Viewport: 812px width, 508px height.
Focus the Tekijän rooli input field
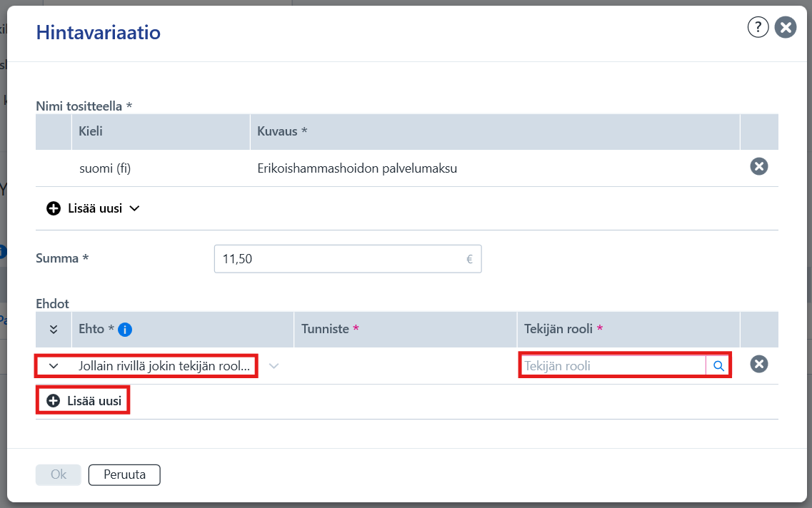tap(613, 366)
